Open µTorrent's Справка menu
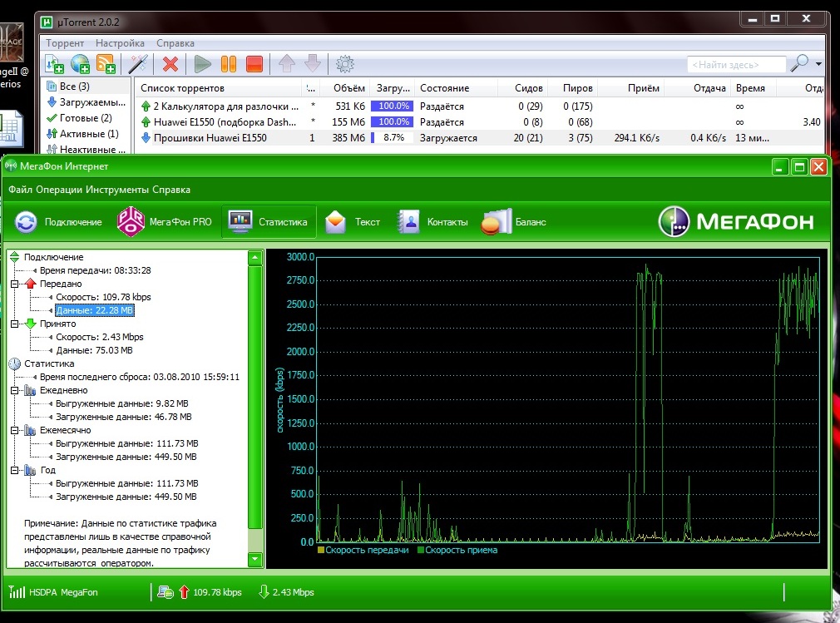Screen dimensions: 840x623 pos(175,43)
